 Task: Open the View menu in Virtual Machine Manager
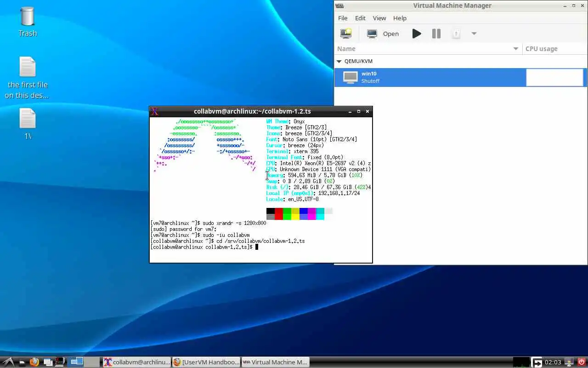(379, 18)
